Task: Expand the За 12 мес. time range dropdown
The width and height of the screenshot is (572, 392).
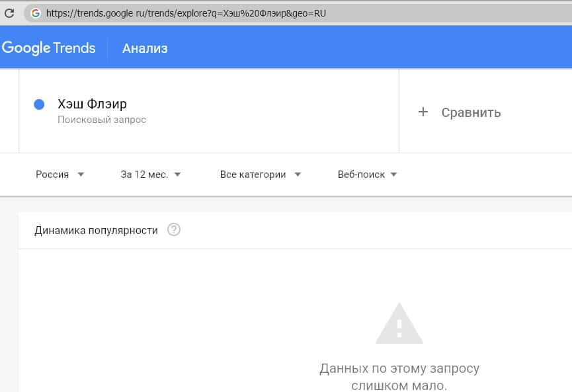Action: click(150, 175)
